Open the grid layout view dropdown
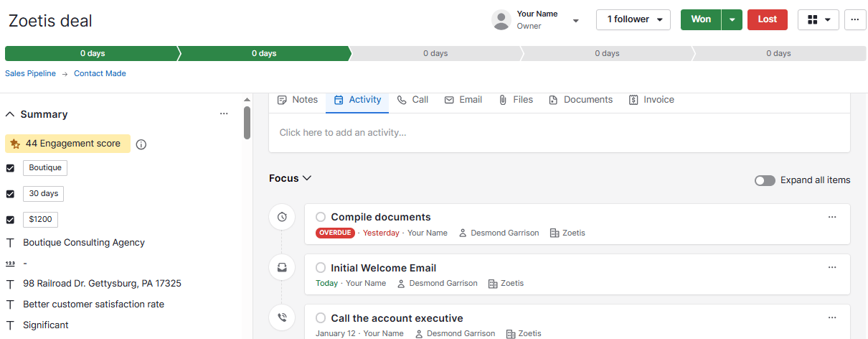 click(819, 19)
